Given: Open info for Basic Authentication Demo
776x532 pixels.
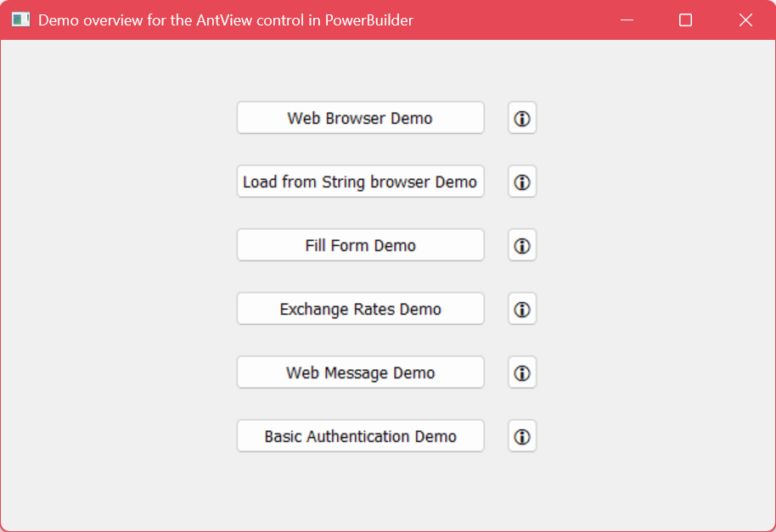Looking at the screenshot, I should 522,436.
